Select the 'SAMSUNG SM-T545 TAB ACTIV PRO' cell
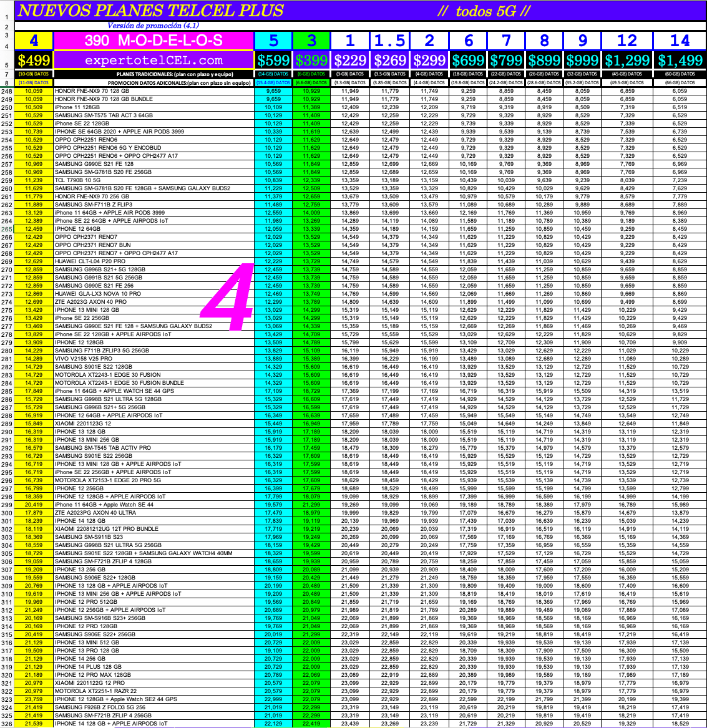Viewport: 707px width, 728px height. click(x=154, y=448)
